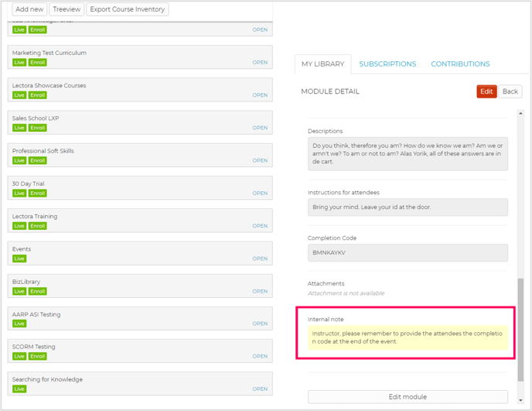Select the My Library tab
The image size is (532, 411).
click(322, 64)
